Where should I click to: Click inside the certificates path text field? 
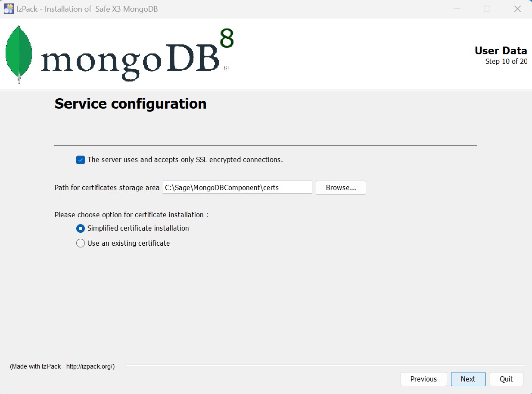(x=237, y=188)
